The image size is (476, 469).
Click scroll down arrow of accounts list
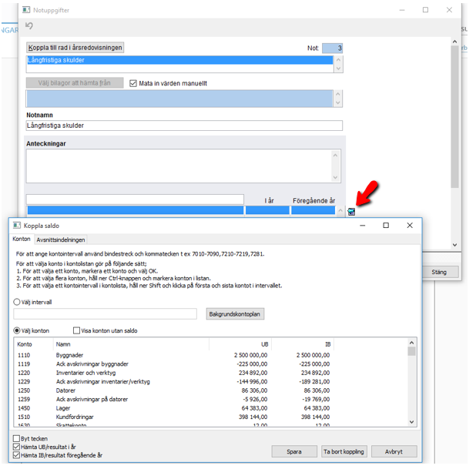[411, 422]
